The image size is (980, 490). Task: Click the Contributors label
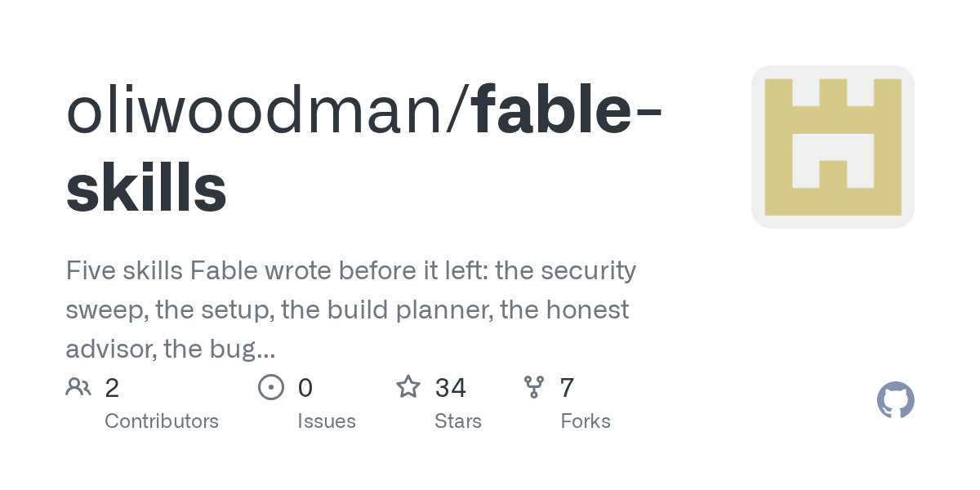tap(162, 421)
